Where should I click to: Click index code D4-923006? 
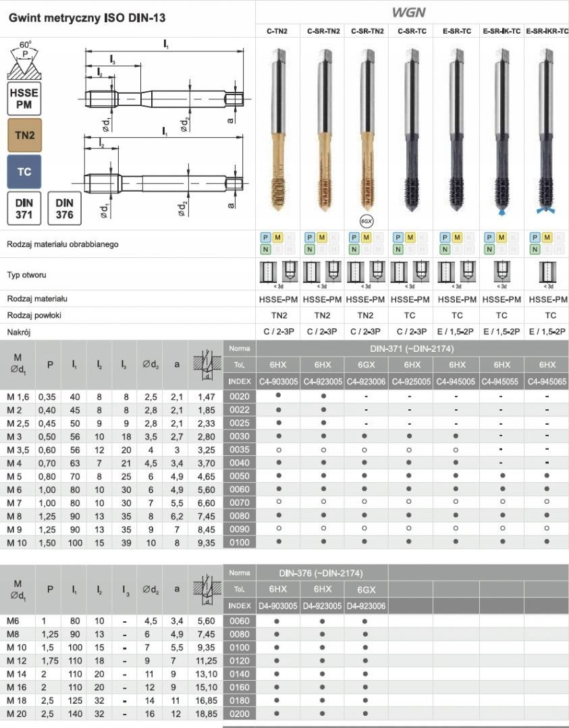pyautogui.click(x=365, y=606)
